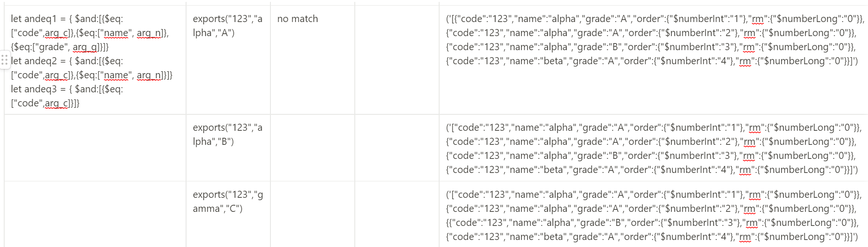Click the JSON result cell in the alpha/B row

(x=651, y=149)
